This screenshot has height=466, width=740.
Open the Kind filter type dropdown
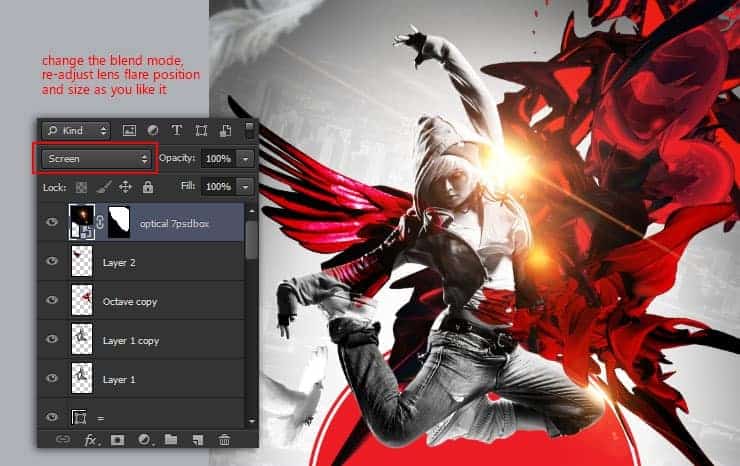pos(76,130)
